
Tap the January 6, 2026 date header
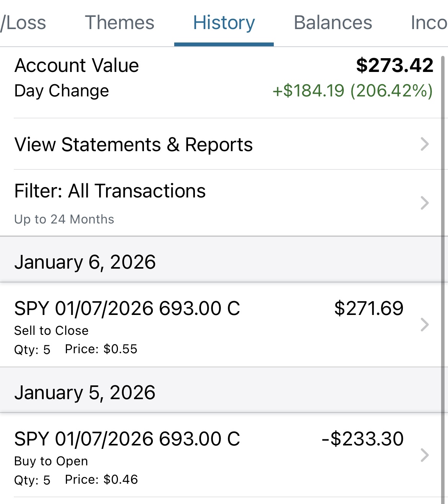pos(85,262)
